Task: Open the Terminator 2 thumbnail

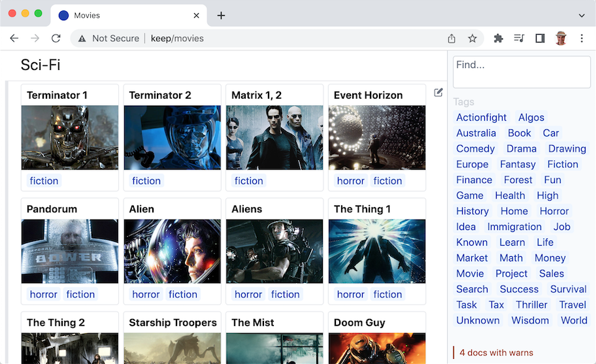Action: (x=172, y=137)
